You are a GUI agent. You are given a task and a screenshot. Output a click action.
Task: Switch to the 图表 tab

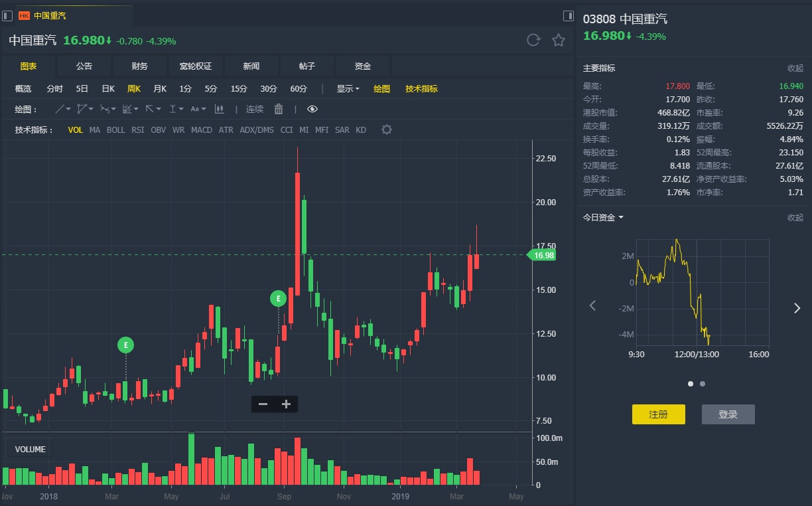pyautogui.click(x=28, y=66)
